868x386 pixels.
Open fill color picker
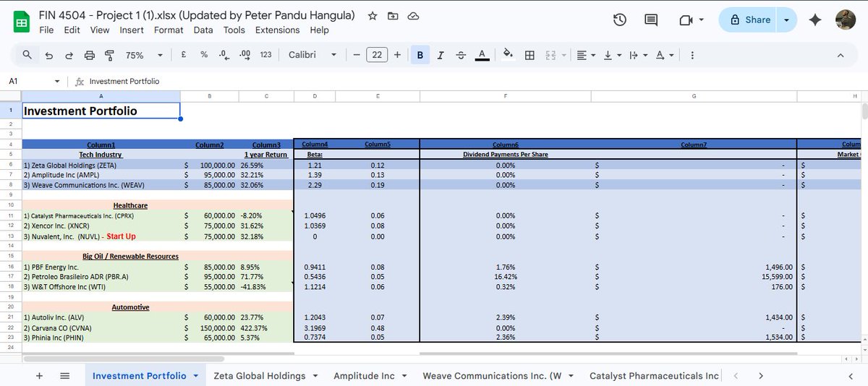pos(508,55)
